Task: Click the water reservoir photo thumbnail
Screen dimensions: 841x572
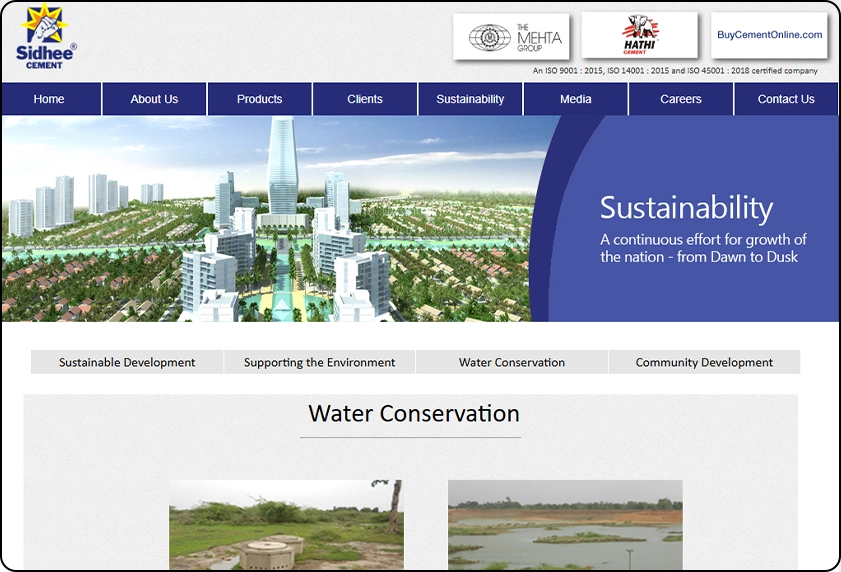Action: click(565, 524)
